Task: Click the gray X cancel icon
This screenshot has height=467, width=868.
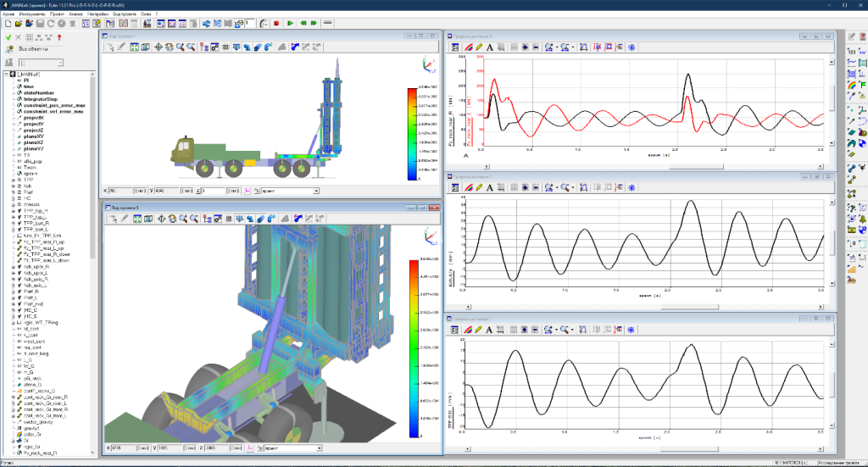Action: point(19,37)
